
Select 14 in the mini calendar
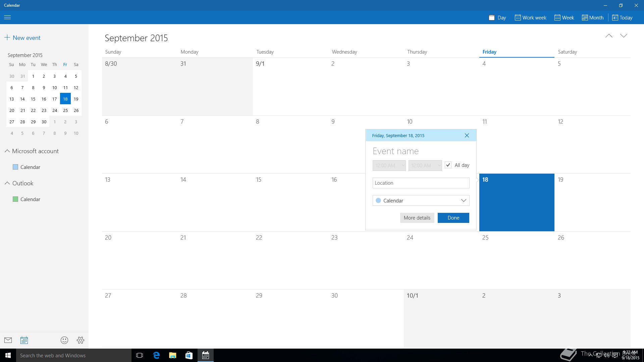coord(22,99)
